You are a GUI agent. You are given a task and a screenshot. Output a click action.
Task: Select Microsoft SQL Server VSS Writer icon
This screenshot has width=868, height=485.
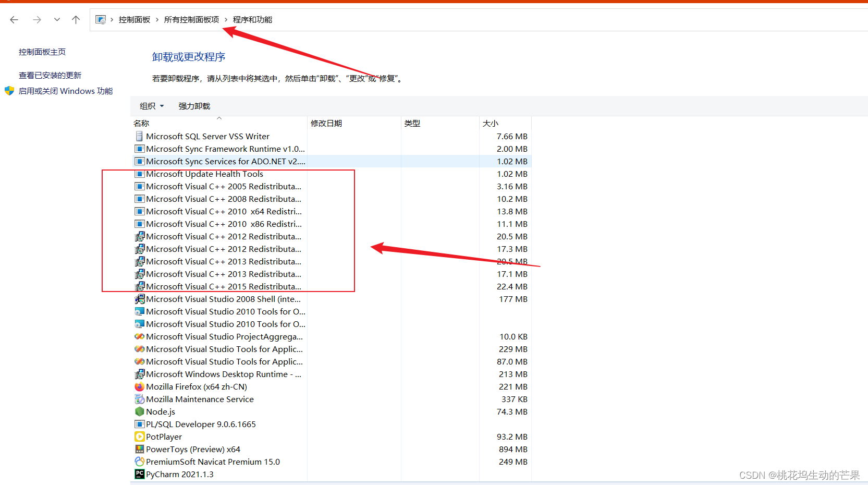(139, 136)
